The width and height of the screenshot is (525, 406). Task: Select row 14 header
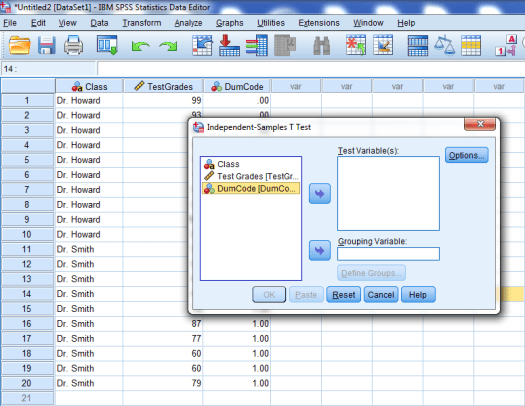27,294
